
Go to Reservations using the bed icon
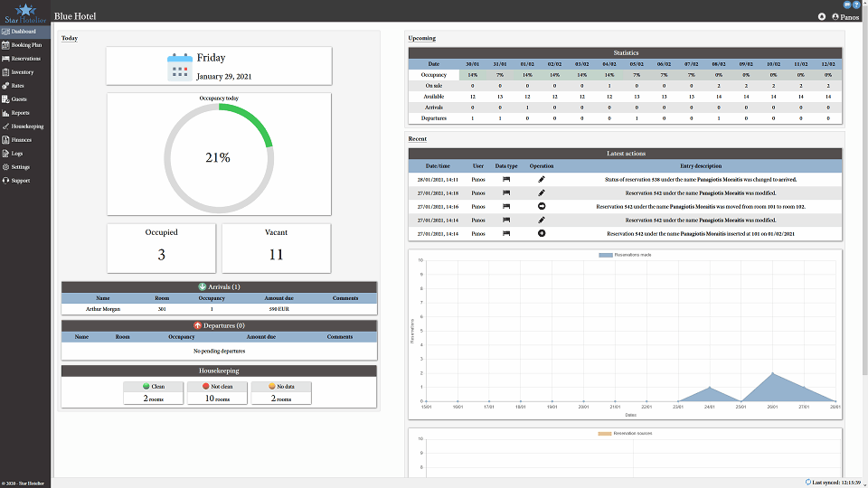click(6, 58)
